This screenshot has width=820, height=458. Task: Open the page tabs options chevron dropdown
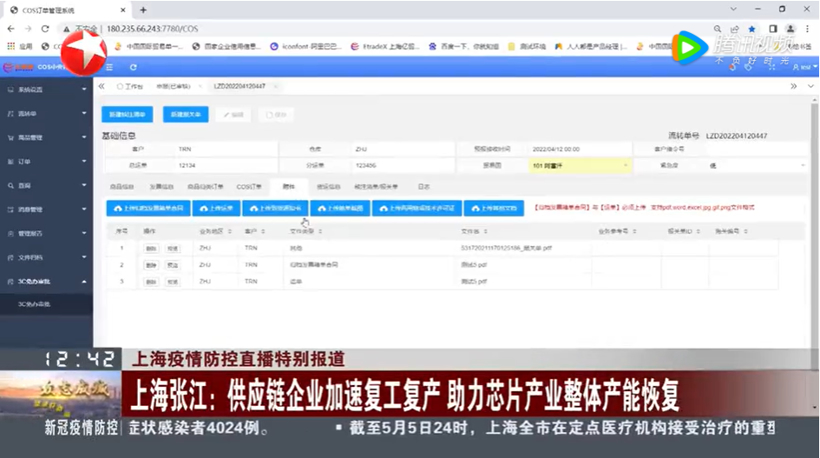tap(811, 86)
